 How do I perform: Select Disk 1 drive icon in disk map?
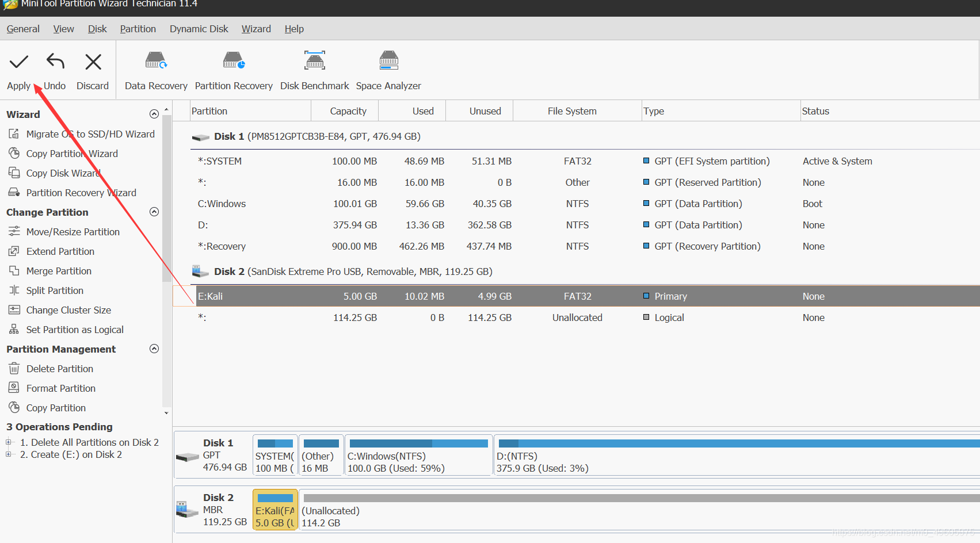(x=188, y=457)
